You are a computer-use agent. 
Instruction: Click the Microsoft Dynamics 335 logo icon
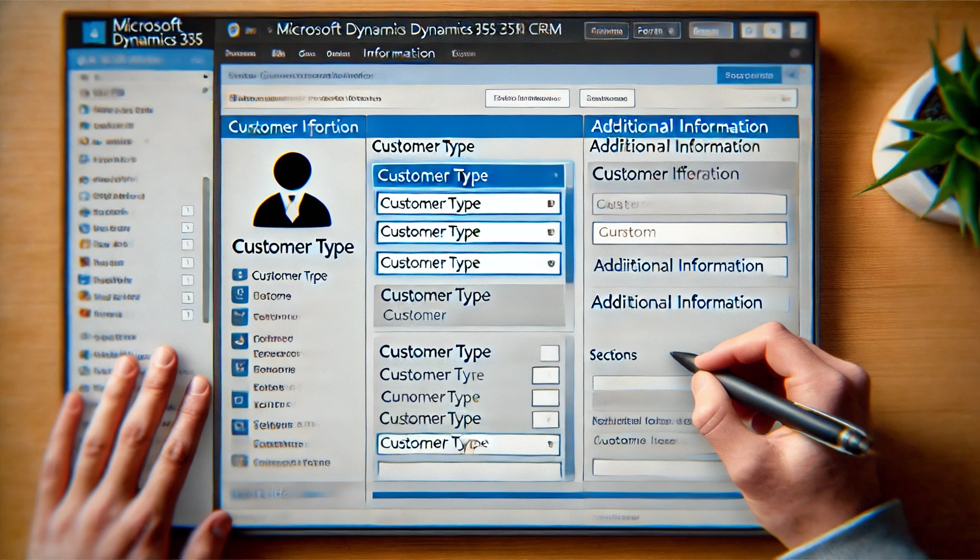[94, 33]
